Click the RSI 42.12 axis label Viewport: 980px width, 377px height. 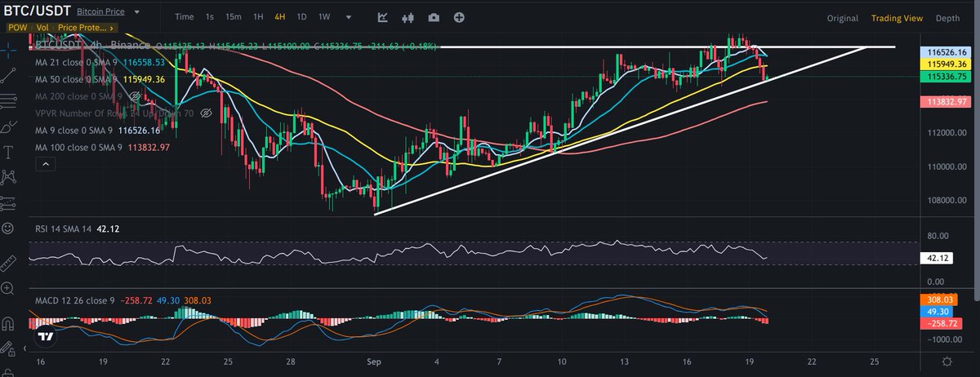click(x=936, y=259)
